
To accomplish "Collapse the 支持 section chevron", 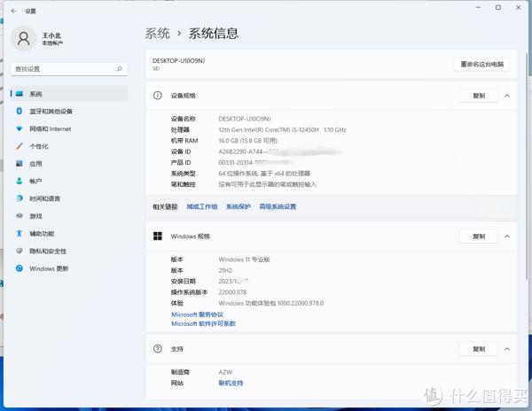I will 507,349.
